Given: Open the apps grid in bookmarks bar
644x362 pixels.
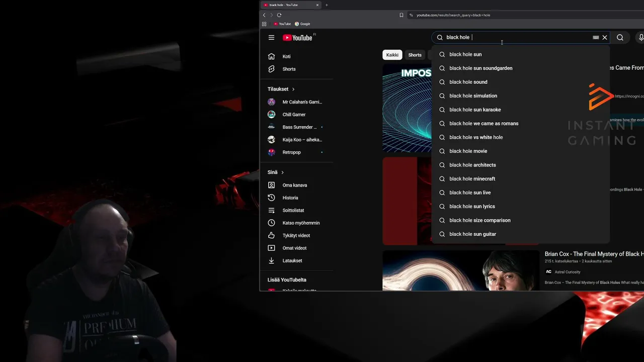Looking at the screenshot, I should click(264, 24).
